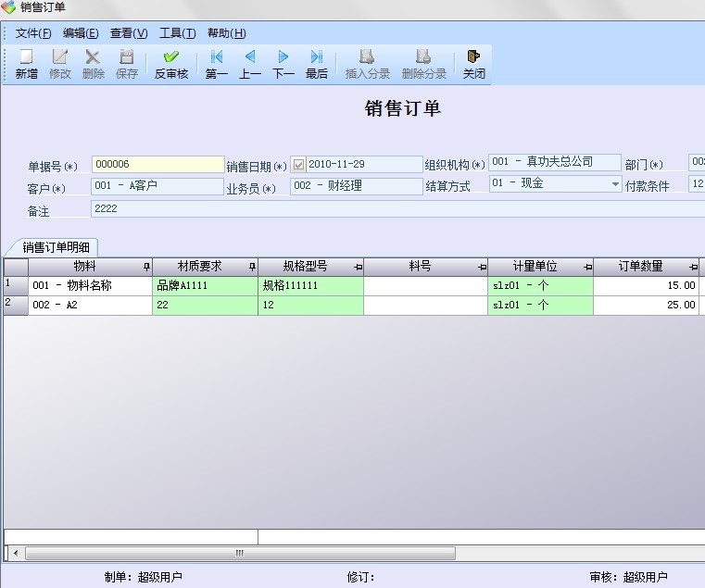
Task: Open the 工具(T) menu
Action: (177, 33)
